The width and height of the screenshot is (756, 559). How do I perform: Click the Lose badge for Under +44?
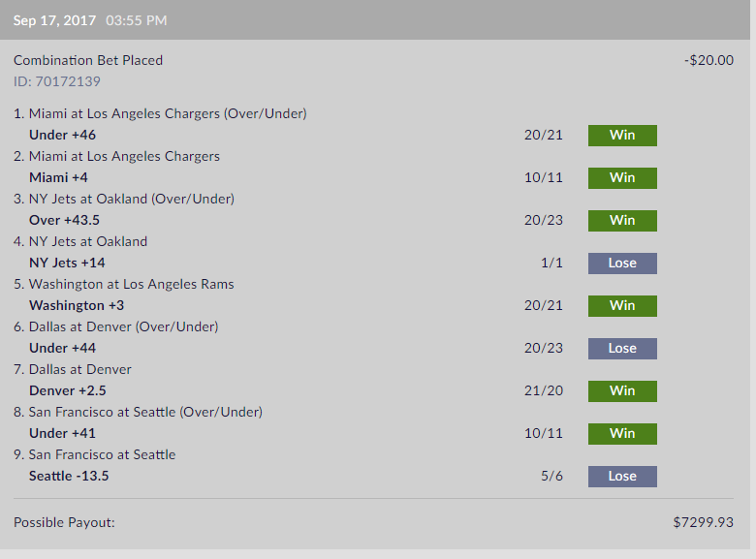622,349
